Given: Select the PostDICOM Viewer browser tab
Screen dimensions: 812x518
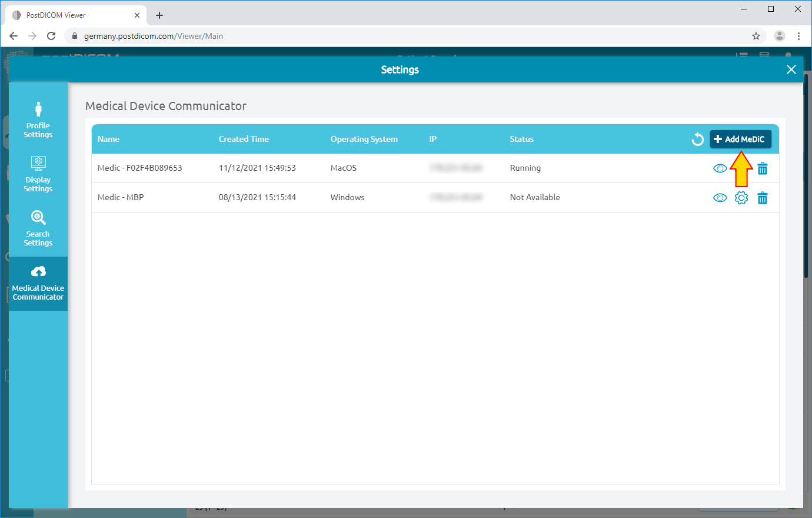Looking at the screenshot, I should tap(76, 15).
